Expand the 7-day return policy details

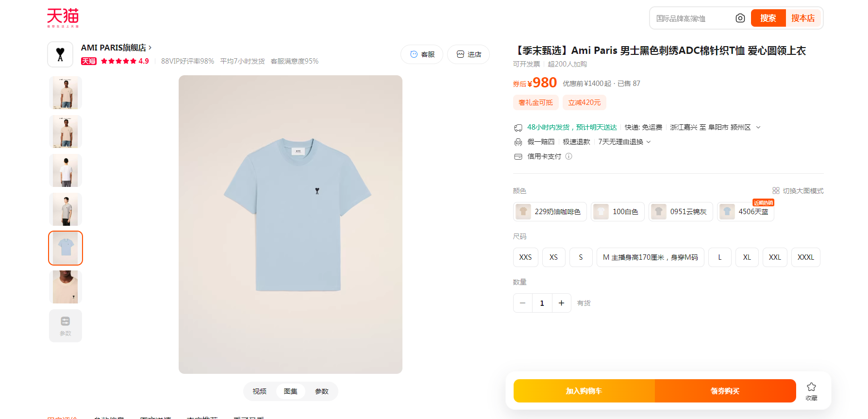point(649,142)
